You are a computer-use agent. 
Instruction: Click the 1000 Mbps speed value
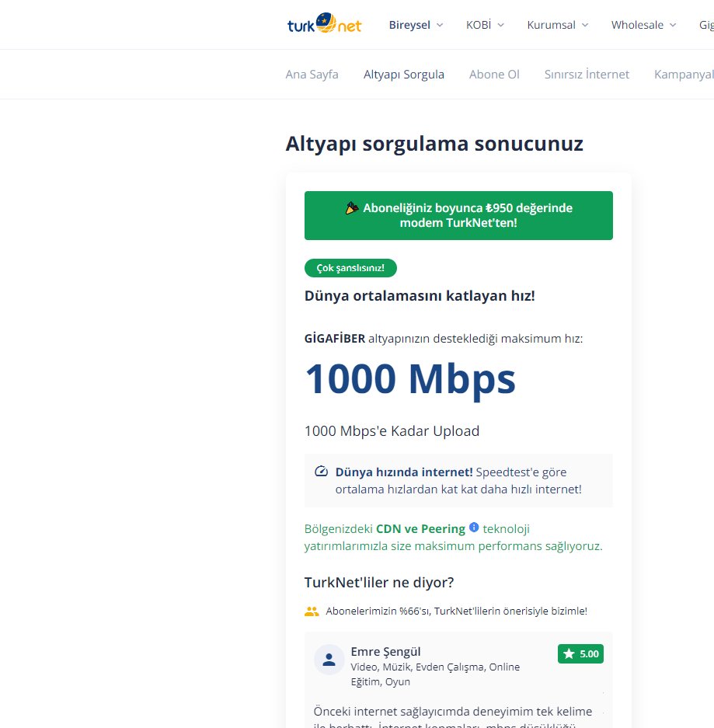point(410,379)
